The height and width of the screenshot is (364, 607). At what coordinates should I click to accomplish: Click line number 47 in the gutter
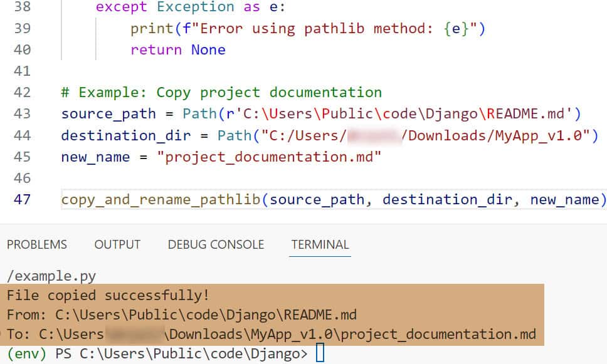click(22, 199)
